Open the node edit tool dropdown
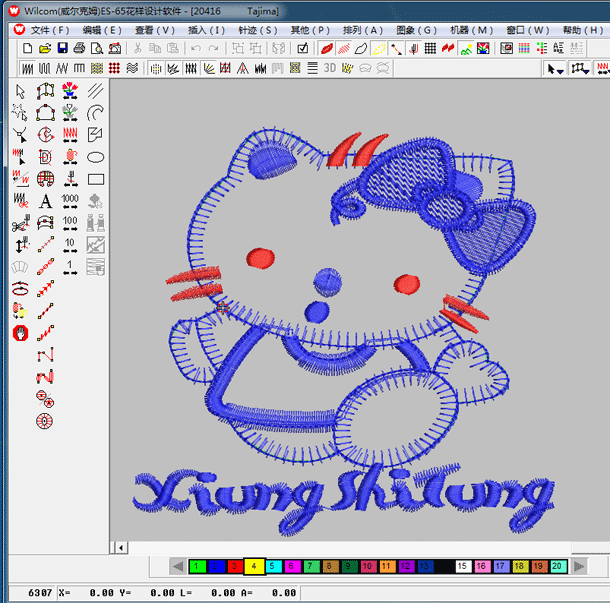 click(580, 69)
